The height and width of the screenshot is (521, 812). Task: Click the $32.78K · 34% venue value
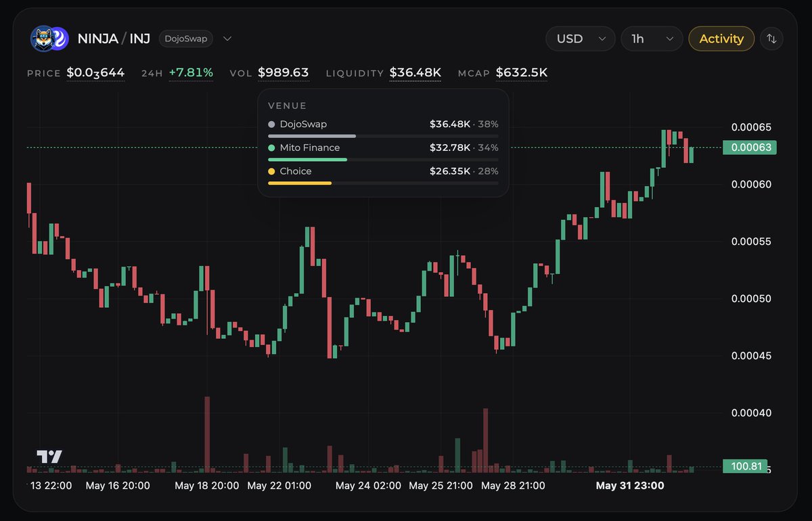tap(464, 148)
